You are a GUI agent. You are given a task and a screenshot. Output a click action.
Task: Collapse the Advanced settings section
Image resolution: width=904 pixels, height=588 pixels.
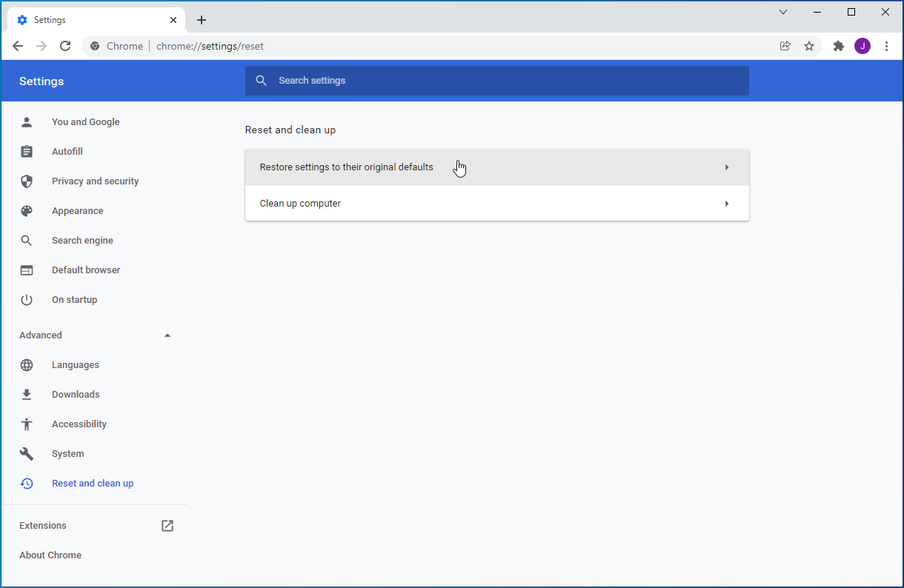[x=167, y=335]
